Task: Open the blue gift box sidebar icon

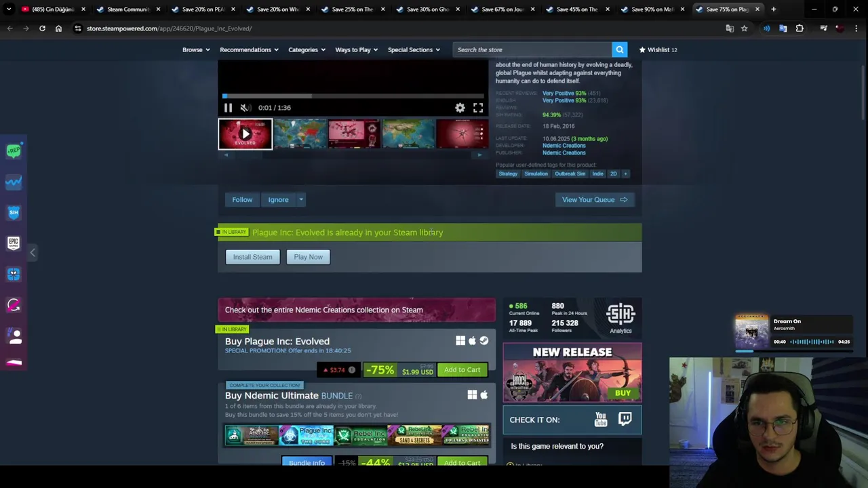Action: pyautogui.click(x=14, y=274)
